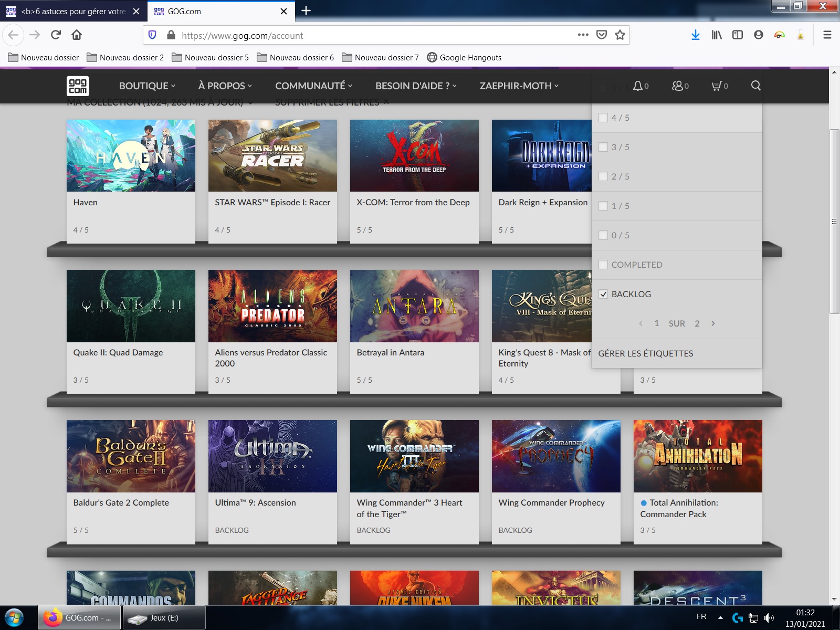The image size is (840, 630).
Task: Go to next page of tag list
Action: [x=713, y=323]
